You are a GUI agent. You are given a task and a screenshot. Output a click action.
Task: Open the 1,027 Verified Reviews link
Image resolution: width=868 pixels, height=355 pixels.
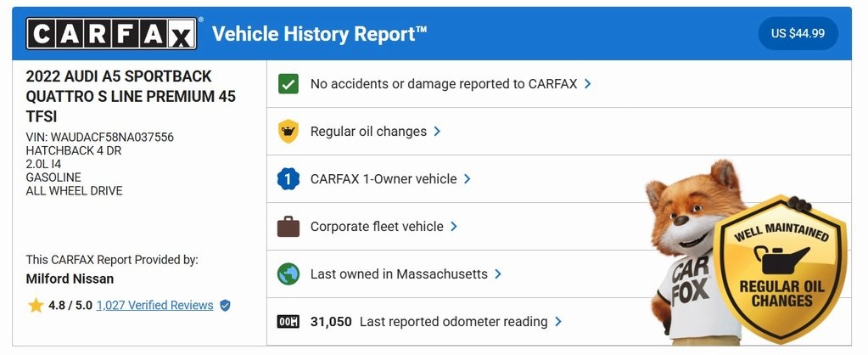coord(154,306)
